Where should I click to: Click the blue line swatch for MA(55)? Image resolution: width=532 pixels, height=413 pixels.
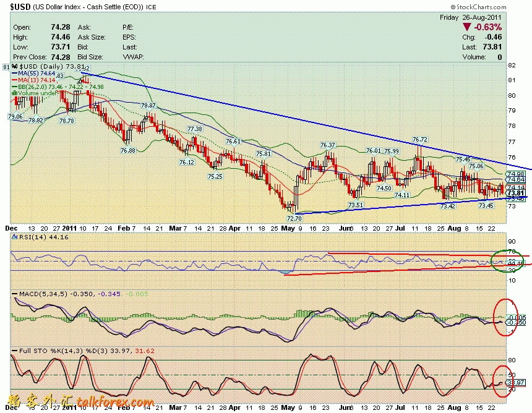(15, 73)
